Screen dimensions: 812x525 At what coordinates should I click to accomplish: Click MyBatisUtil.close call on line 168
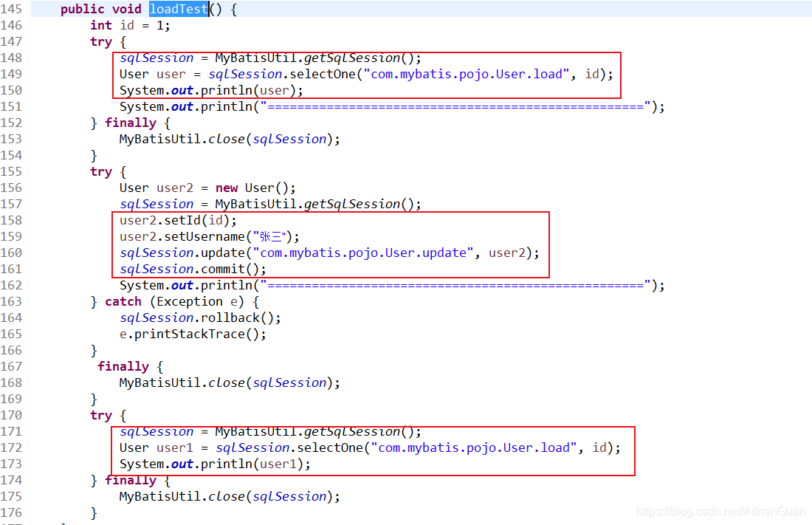tap(230, 382)
